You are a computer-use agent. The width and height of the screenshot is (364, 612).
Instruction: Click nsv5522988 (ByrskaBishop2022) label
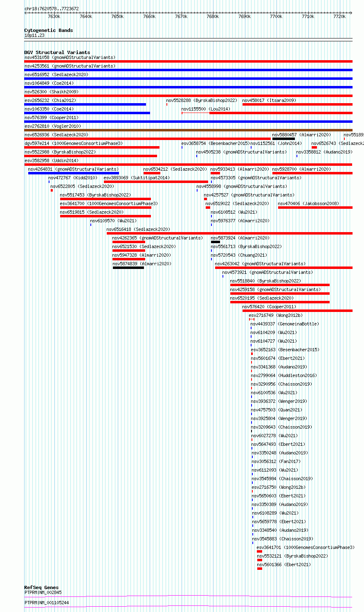click(x=60, y=152)
